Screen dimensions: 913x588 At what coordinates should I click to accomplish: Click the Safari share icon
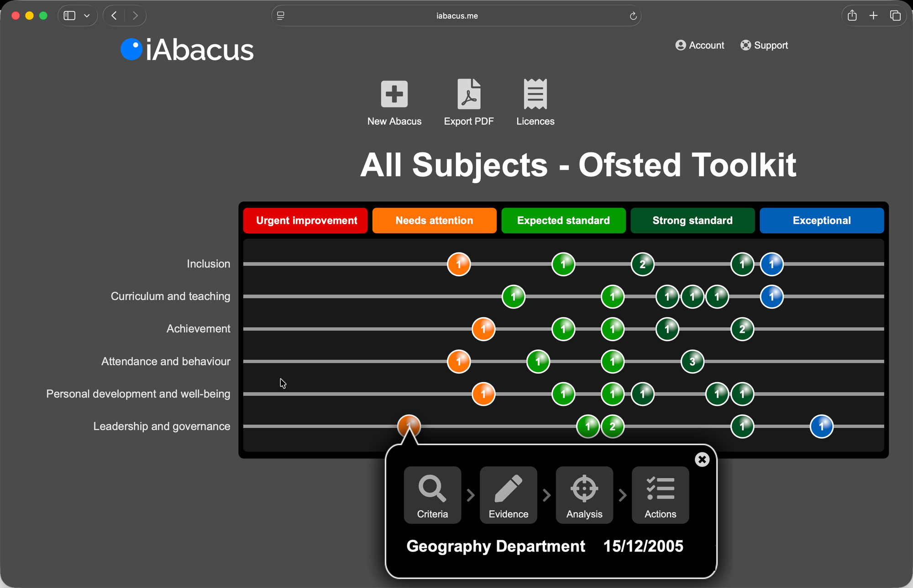point(852,16)
